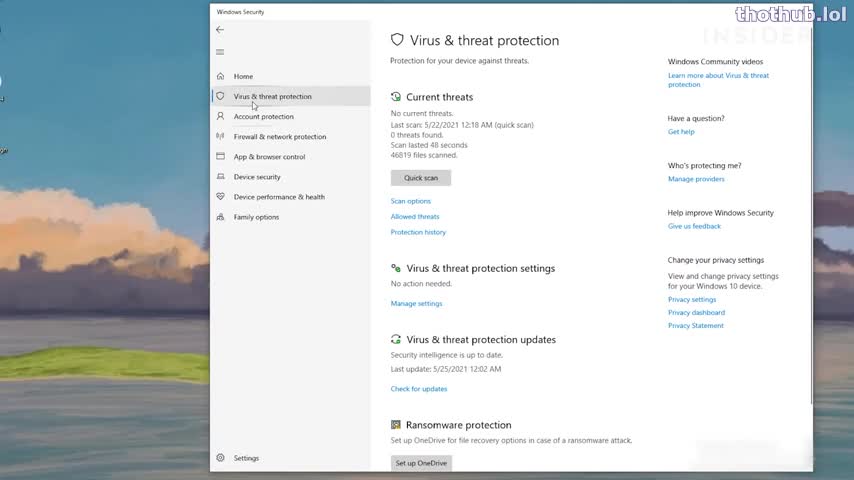Open App & browser control page

click(x=291, y=156)
